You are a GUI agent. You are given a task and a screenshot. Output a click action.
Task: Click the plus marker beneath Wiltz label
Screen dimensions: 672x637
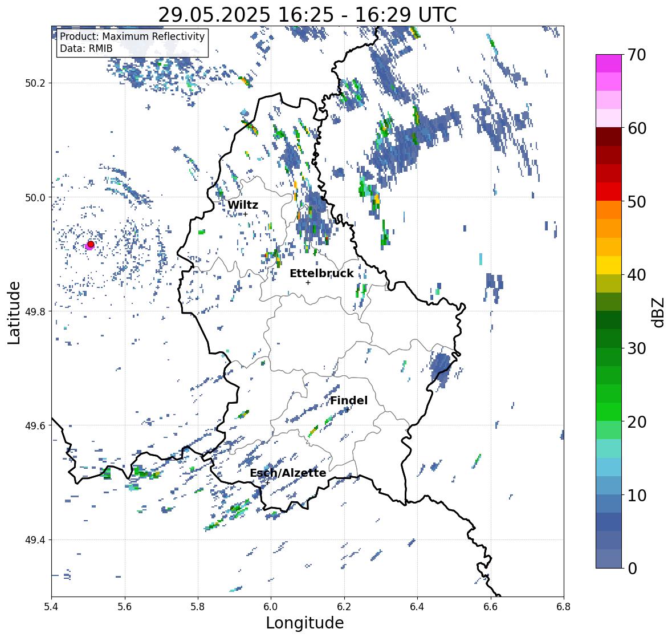(x=246, y=214)
